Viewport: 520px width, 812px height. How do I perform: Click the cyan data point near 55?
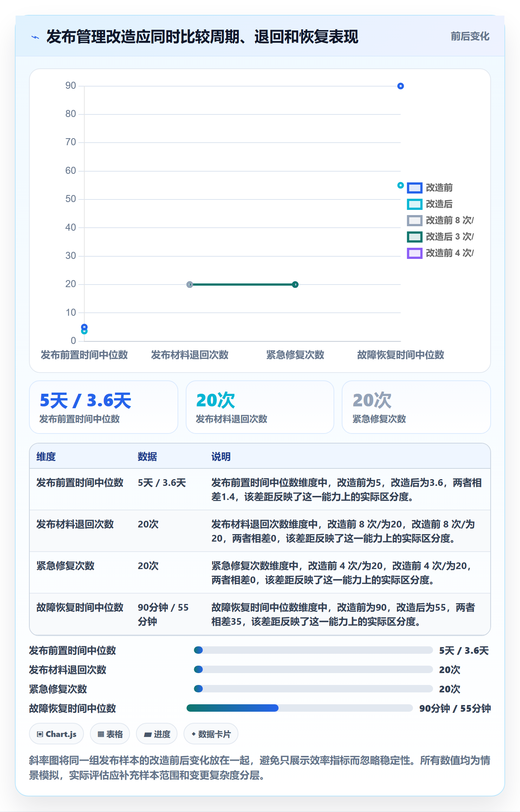pyautogui.click(x=400, y=185)
